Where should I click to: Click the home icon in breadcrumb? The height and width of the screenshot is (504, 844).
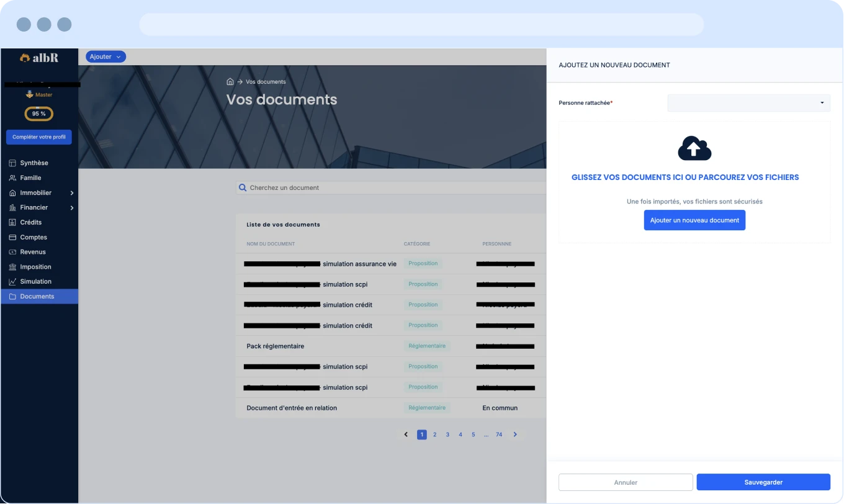(x=230, y=82)
